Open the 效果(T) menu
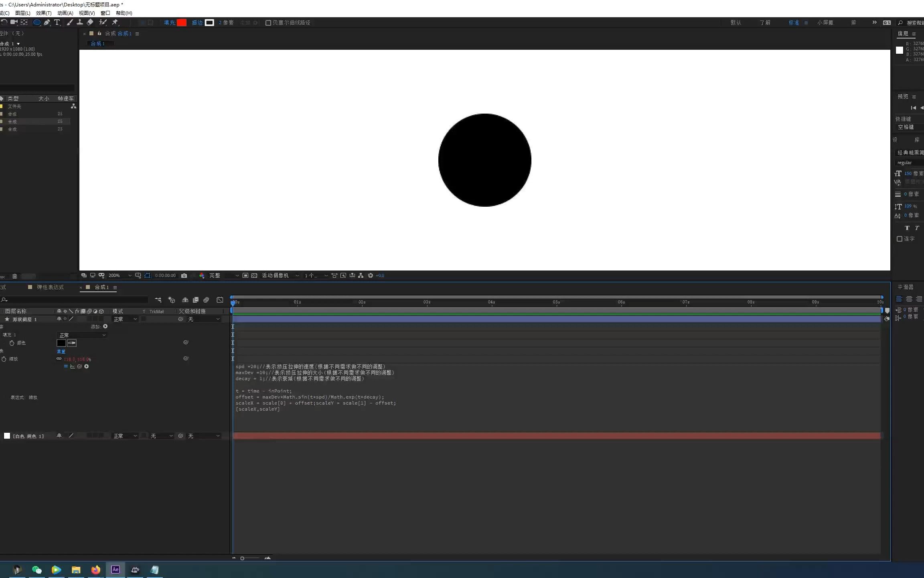This screenshot has height=578, width=924. coord(43,13)
